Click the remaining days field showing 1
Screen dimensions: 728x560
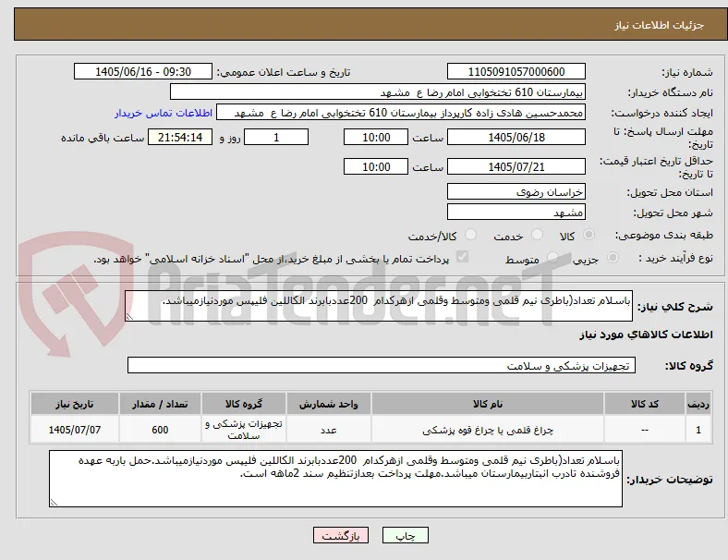point(276,138)
